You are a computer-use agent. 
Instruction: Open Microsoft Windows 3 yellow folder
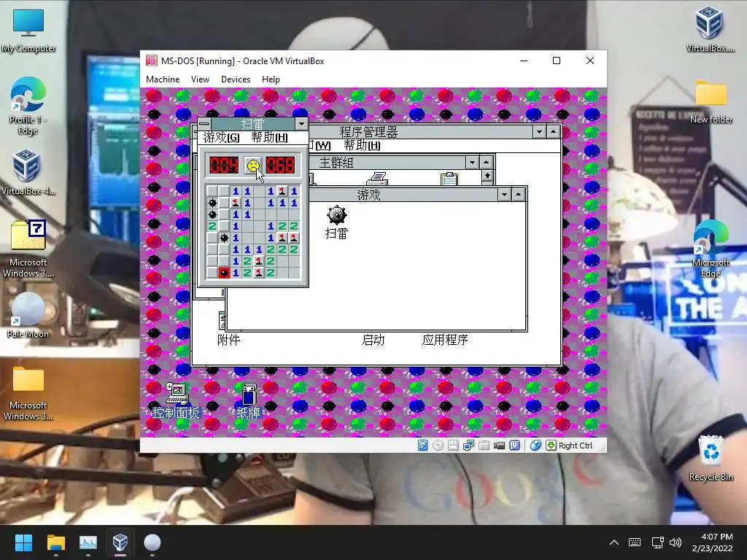click(28, 393)
